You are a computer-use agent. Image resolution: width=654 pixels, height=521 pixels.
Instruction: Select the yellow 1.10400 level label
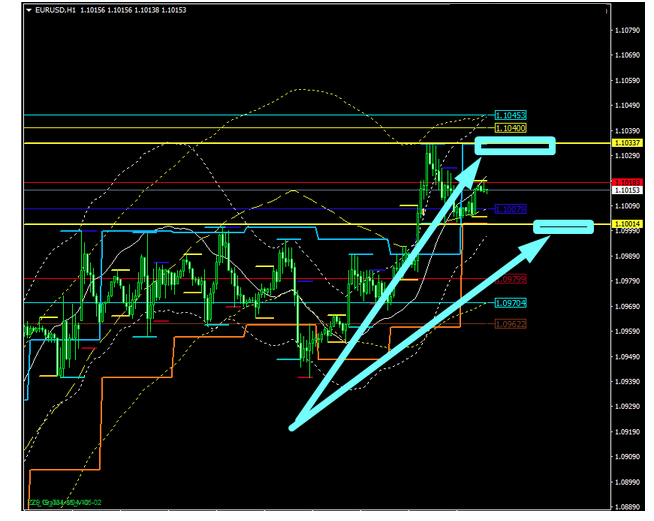508,129
